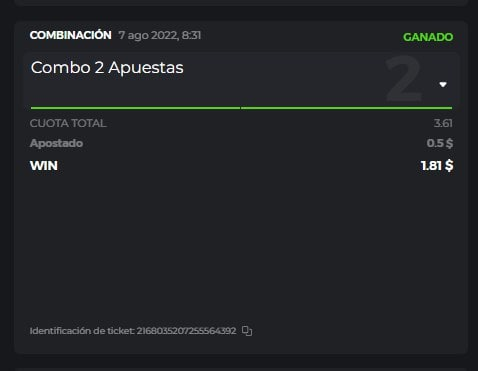Copy the ticket identification number
The height and width of the screenshot is (371, 478).
247,331
